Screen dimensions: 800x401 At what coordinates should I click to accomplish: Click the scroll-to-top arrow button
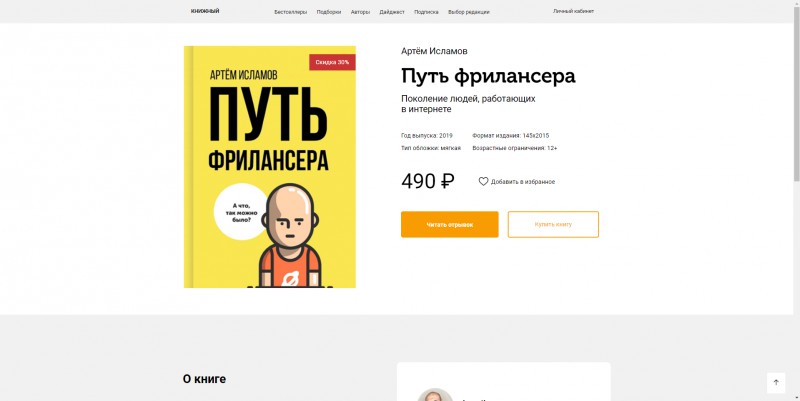pyautogui.click(x=776, y=383)
